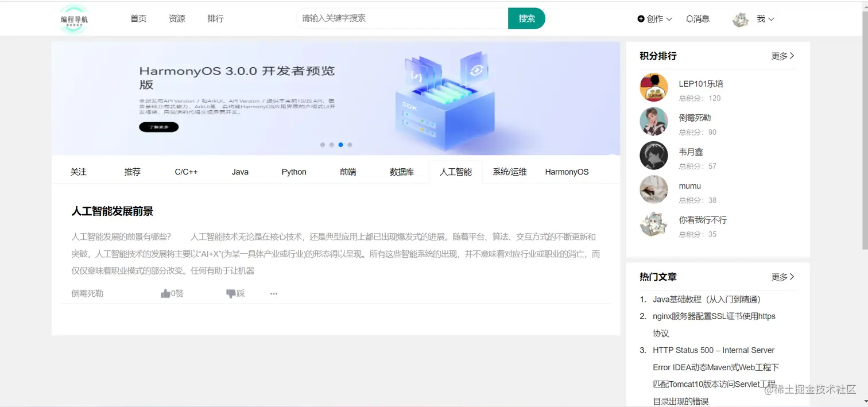Click the plus icon next to 创作
The height and width of the screenshot is (407, 868).
641,19
